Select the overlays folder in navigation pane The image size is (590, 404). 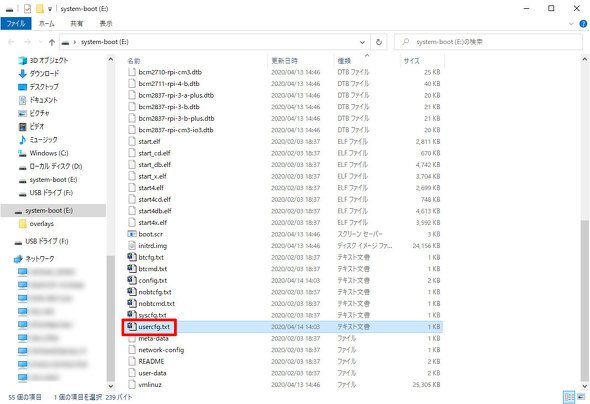(x=41, y=224)
